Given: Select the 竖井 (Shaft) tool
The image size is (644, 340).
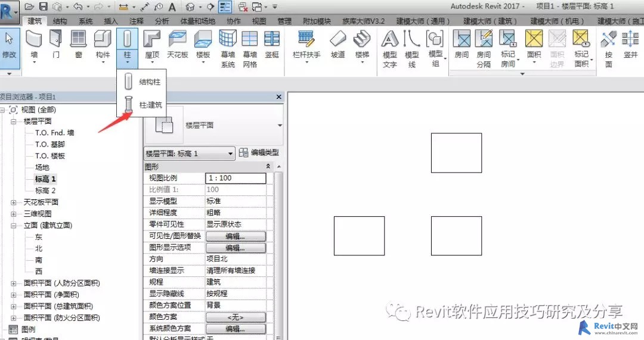Looking at the screenshot, I should pyautogui.click(x=630, y=44).
